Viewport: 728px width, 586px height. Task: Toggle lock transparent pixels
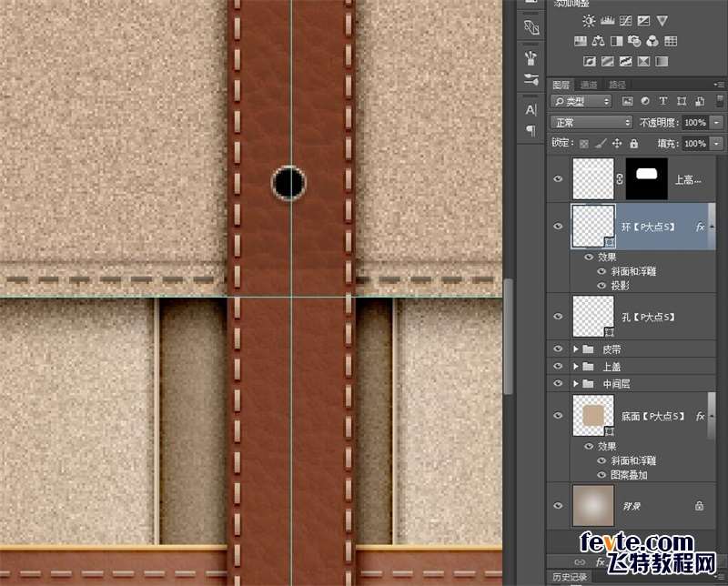pos(584,144)
